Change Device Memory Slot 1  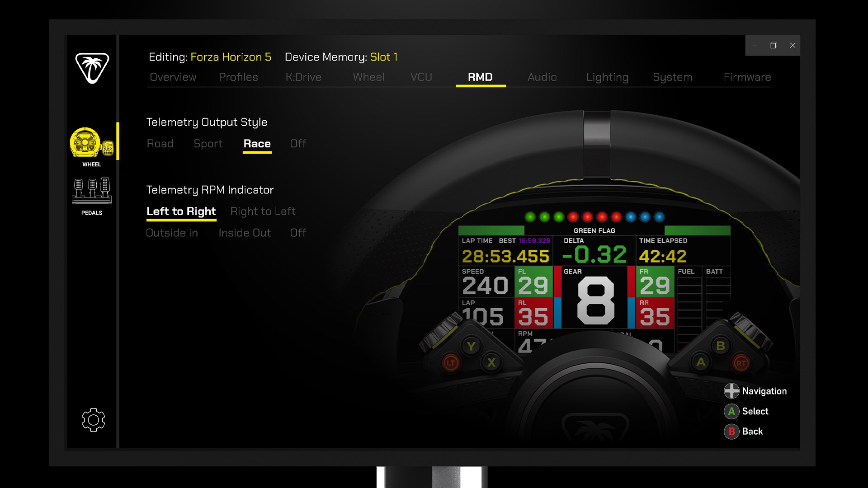pyautogui.click(x=385, y=57)
